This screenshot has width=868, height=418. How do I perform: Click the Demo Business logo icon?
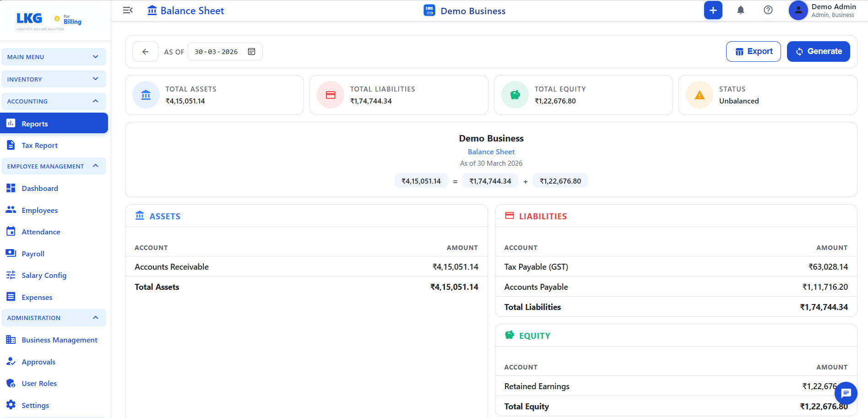[x=429, y=10]
